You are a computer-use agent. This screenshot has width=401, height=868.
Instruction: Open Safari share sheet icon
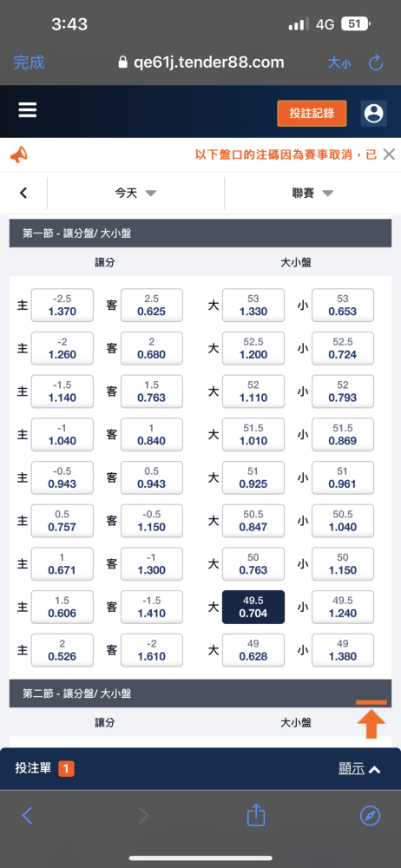[256, 815]
